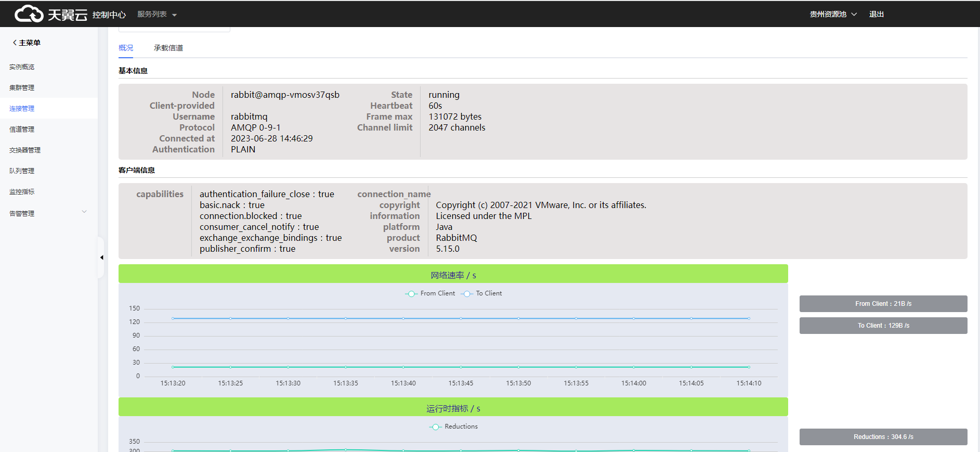Open 监控指标 in the sidebar
The height and width of the screenshot is (452, 980).
[x=22, y=192]
